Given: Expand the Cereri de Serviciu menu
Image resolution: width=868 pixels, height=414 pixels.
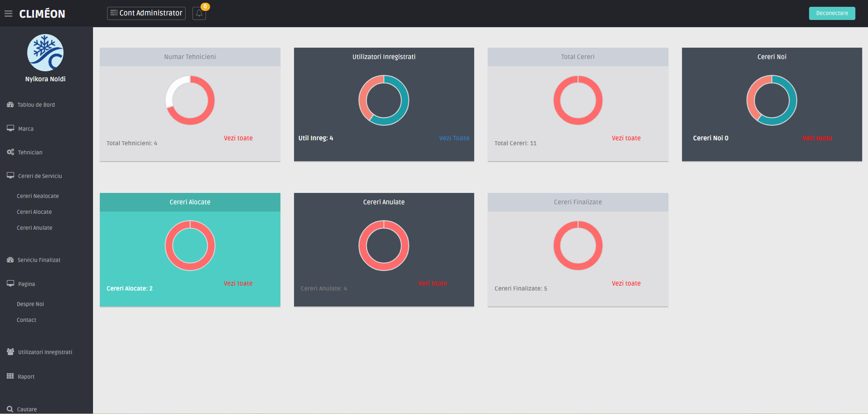Looking at the screenshot, I should click(40, 176).
